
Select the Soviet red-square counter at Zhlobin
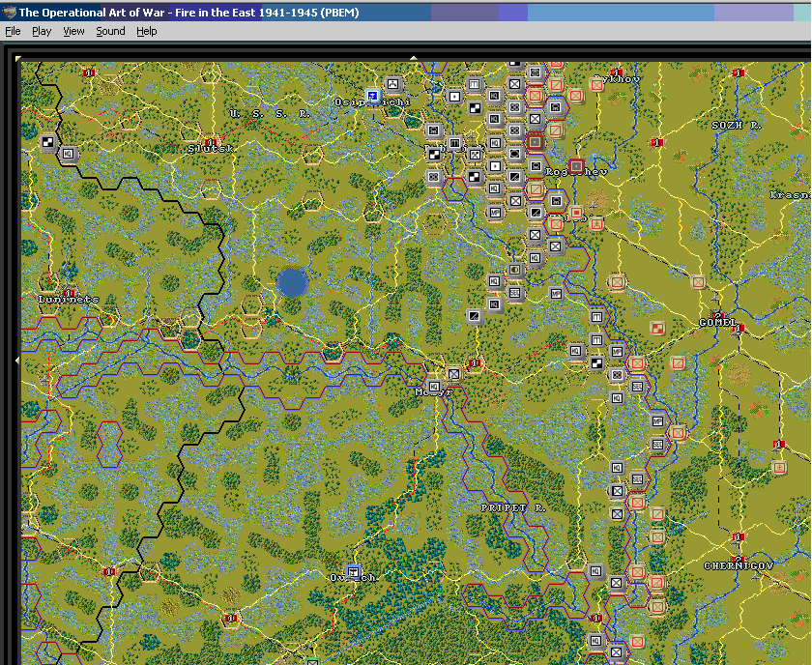tap(576, 213)
